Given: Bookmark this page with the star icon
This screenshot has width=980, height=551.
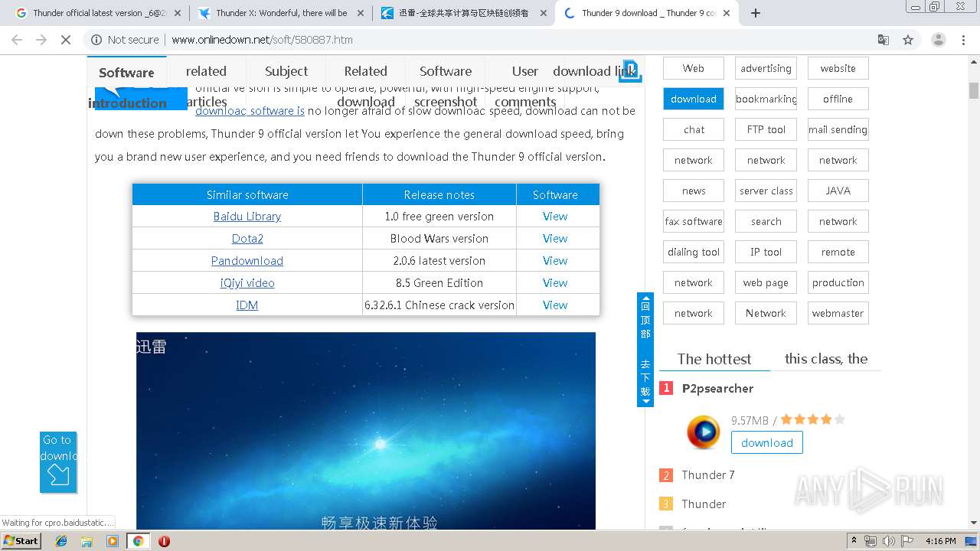Looking at the screenshot, I should tap(908, 40).
